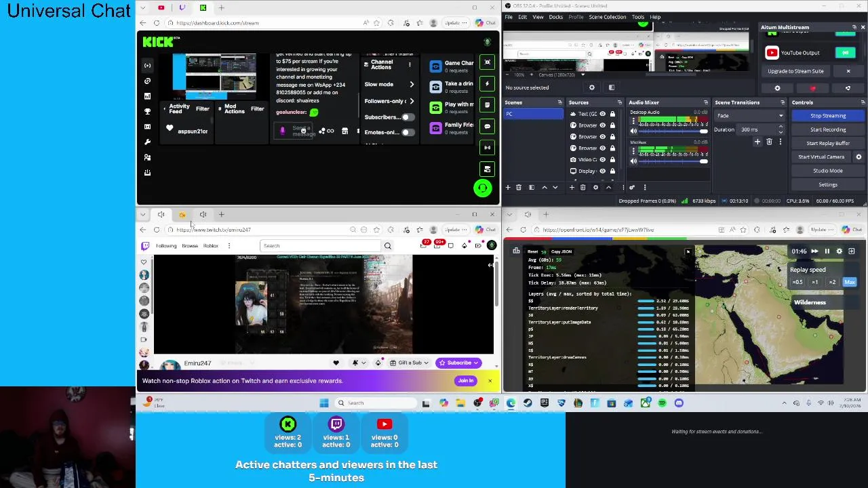Click Start Replay Buffer in OBS
868x488 pixels.
[x=827, y=143]
